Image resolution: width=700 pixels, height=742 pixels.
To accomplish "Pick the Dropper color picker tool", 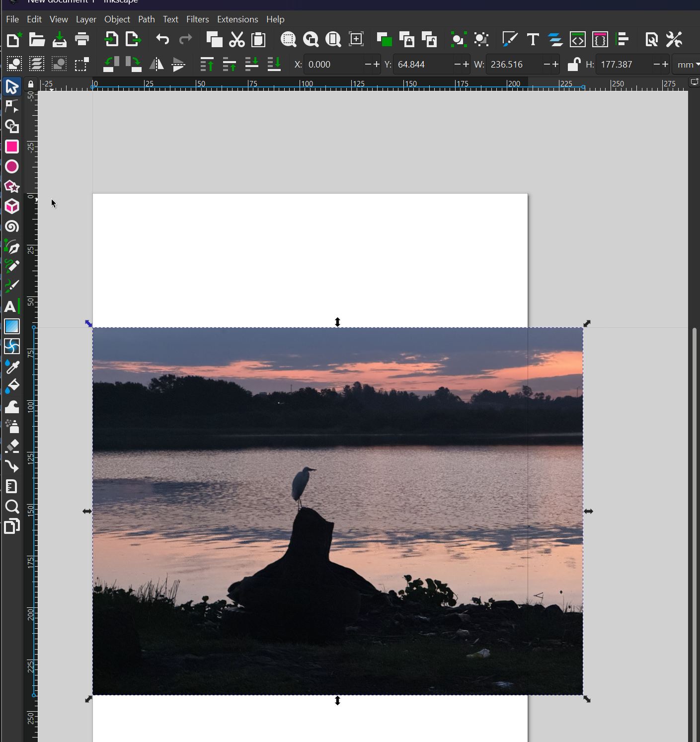I will [x=12, y=367].
